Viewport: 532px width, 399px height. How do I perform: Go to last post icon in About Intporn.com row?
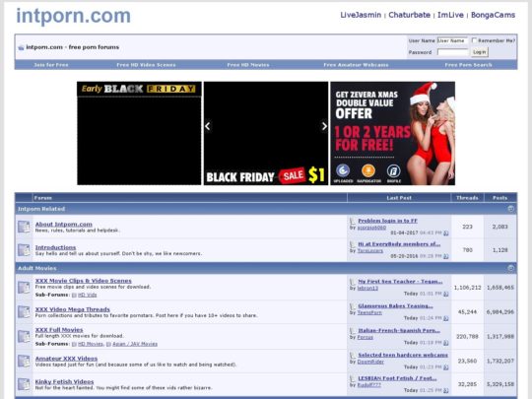tap(446, 233)
